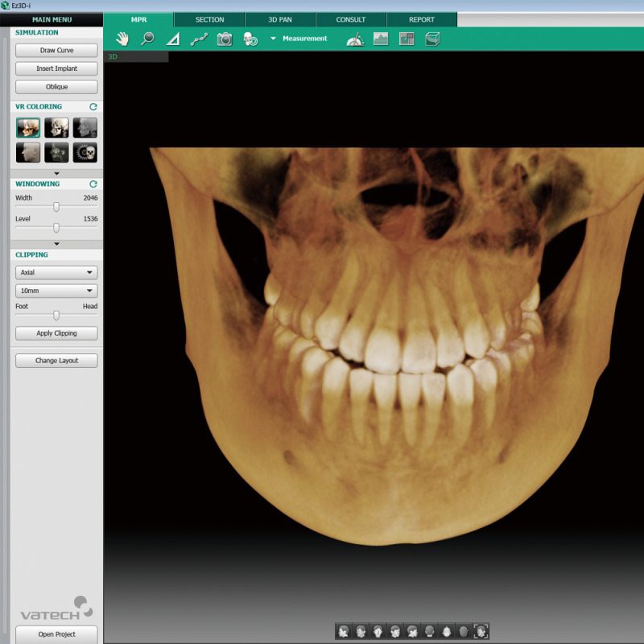Click the Insert Implant button

click(56, 68)
